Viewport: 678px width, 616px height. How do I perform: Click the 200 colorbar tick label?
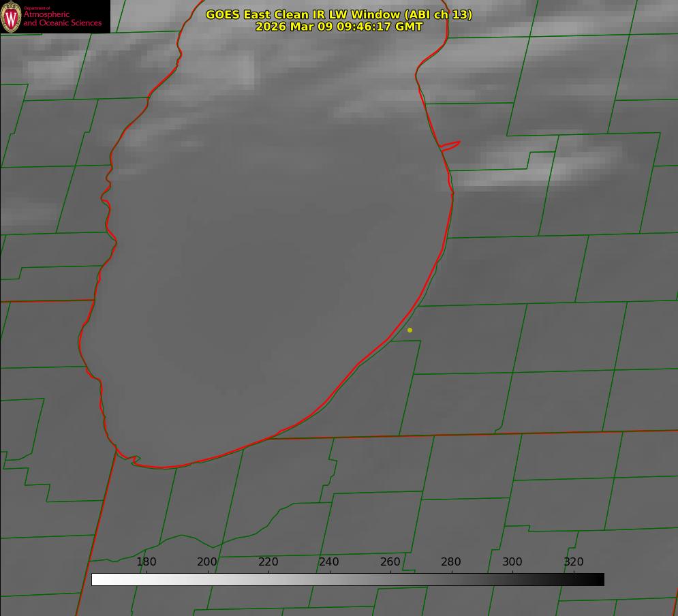(x=207, y=562)
